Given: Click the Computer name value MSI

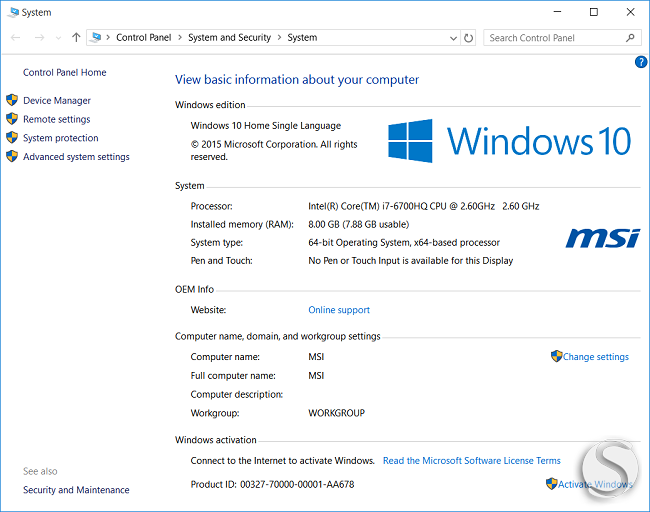Looking at the screenshot, I should [x=316, y=357].
